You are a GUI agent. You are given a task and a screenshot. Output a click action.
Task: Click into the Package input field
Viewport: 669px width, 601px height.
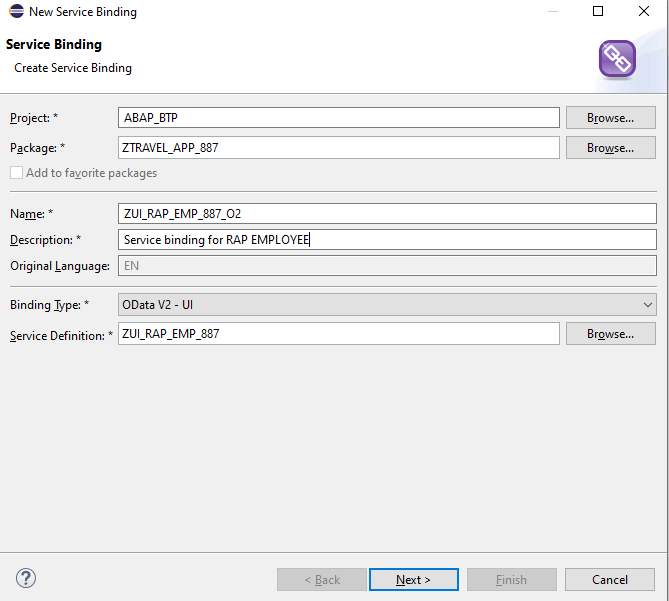[338, 148]
